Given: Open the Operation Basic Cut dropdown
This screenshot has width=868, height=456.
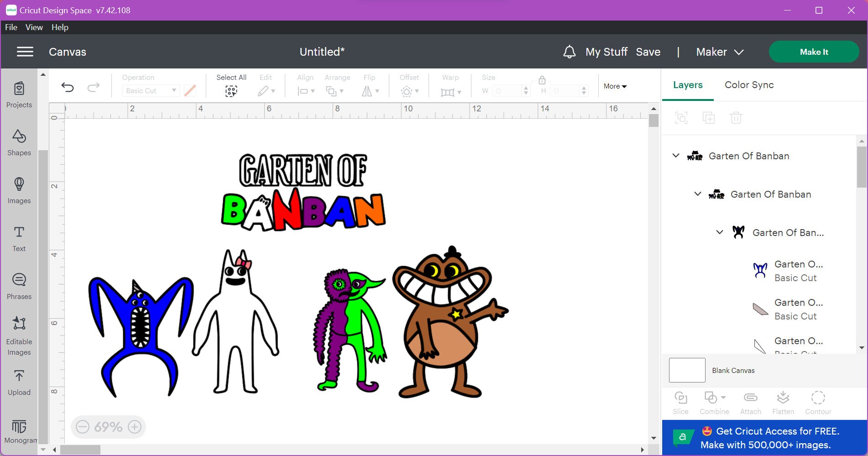Looking at the screenshot, I should point(151,90).
